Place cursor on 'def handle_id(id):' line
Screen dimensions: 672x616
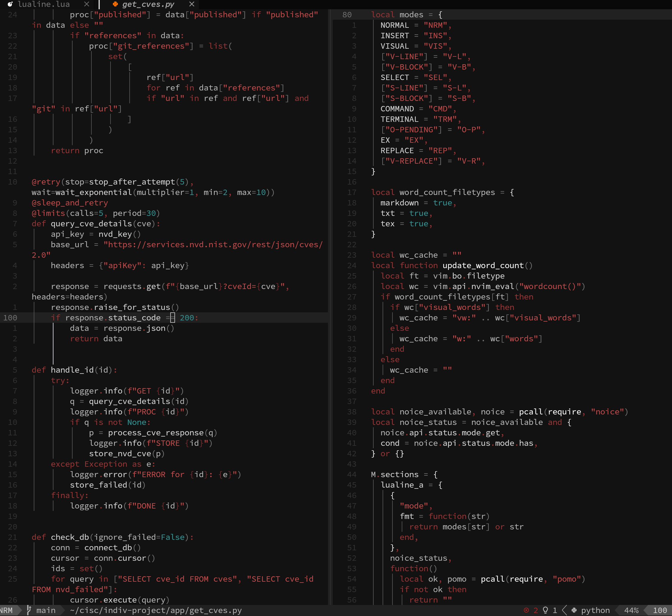tap(74, 370)
